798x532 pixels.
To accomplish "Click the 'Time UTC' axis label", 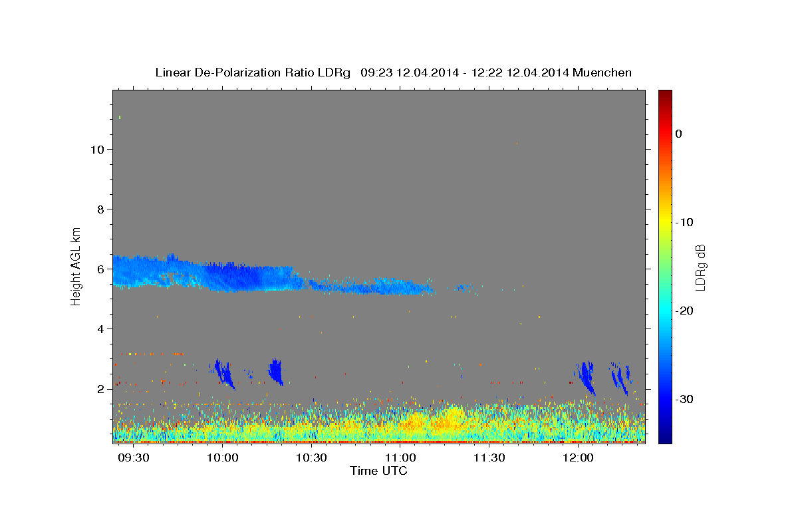I will [x=378, y=471].
